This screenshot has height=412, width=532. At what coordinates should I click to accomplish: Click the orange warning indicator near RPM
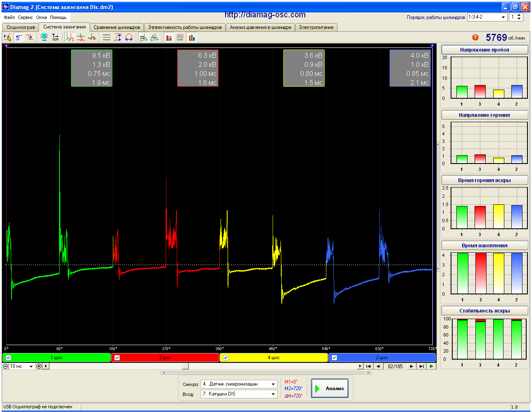475,37
